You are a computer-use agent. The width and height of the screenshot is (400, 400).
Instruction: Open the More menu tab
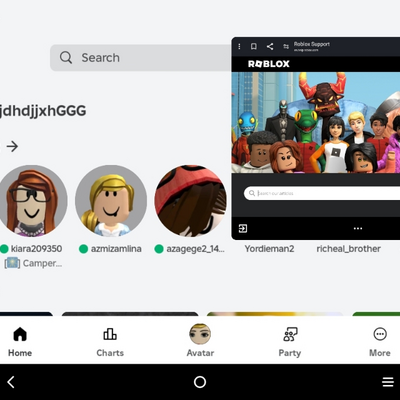tap(380, 342)
